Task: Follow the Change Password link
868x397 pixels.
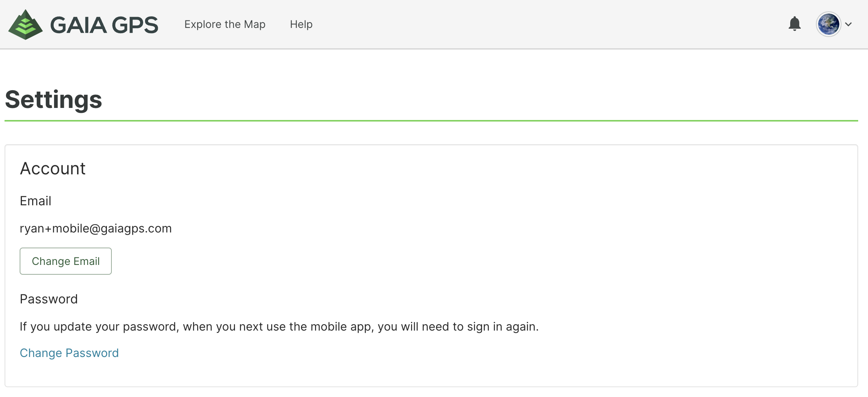Action: [x=69, y=353]
